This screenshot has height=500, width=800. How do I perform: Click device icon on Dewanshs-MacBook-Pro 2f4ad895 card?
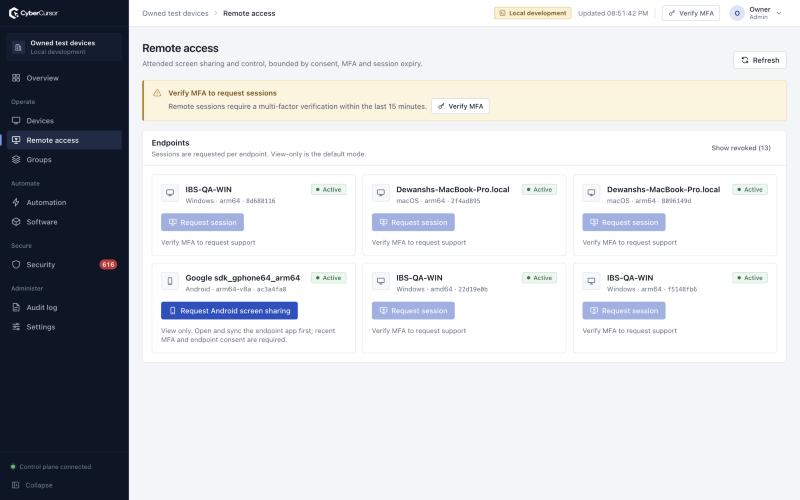point(381,193)
